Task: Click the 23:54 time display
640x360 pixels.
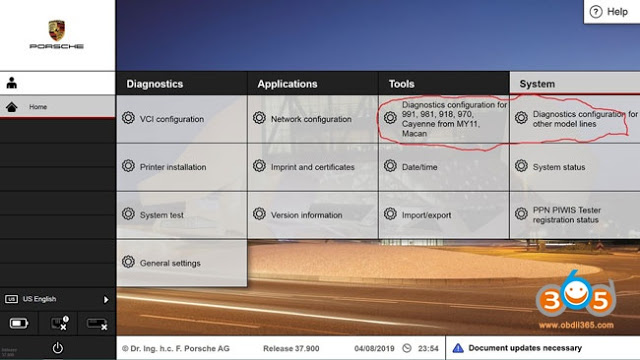Action: [428, 349]
